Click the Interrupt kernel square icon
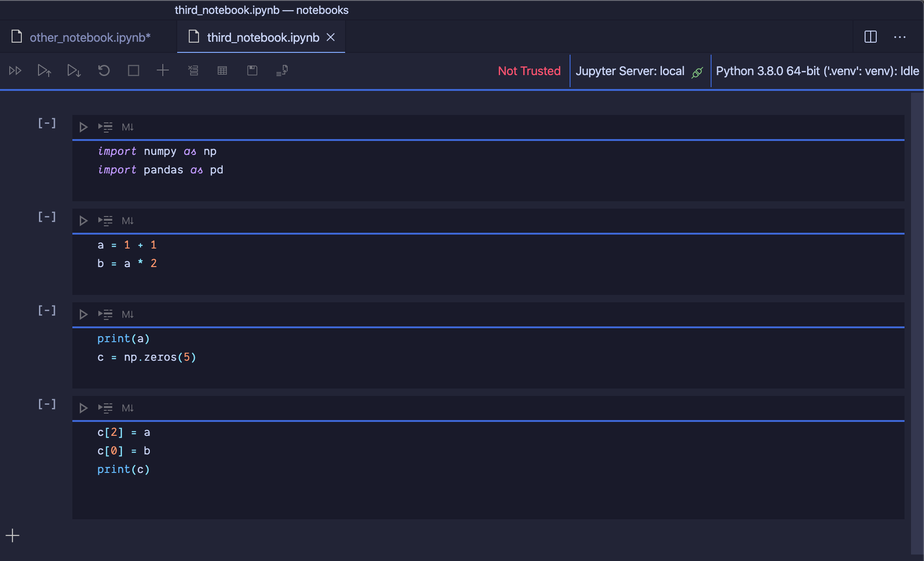Screen dimensions: 924x561 pos(134,70)
